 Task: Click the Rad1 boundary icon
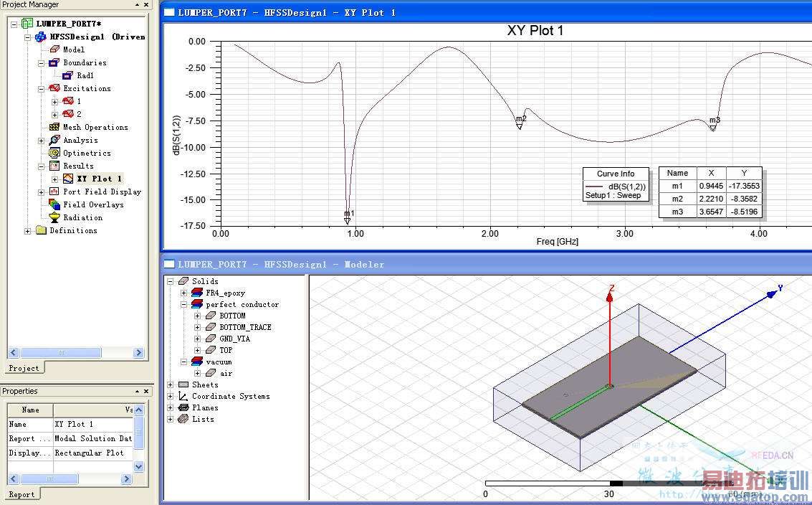[x=68, y=75]
